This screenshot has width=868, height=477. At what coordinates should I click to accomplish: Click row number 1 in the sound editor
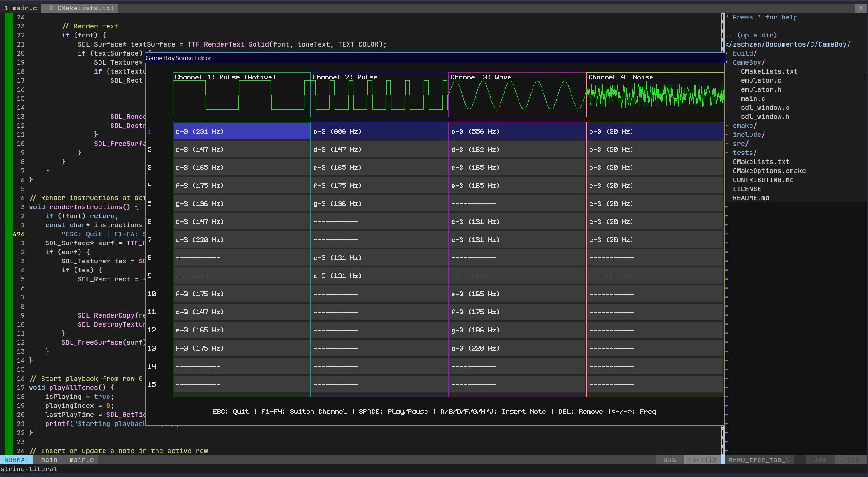coord(150,131)
